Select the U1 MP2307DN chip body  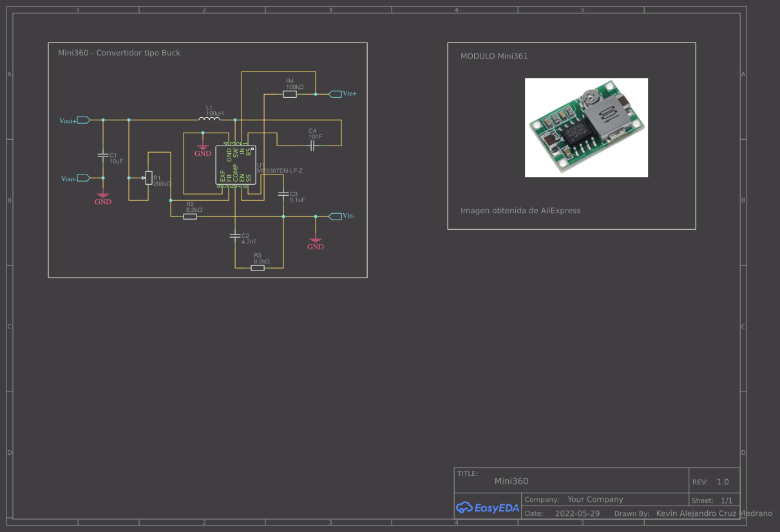point(236,165)
